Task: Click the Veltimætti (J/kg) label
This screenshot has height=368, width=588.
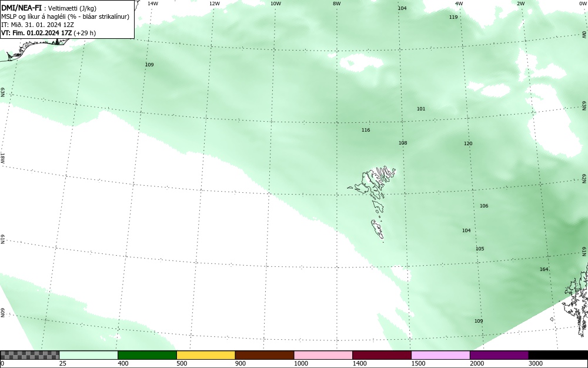Action: pyautogui.click(x=72, y=8)
